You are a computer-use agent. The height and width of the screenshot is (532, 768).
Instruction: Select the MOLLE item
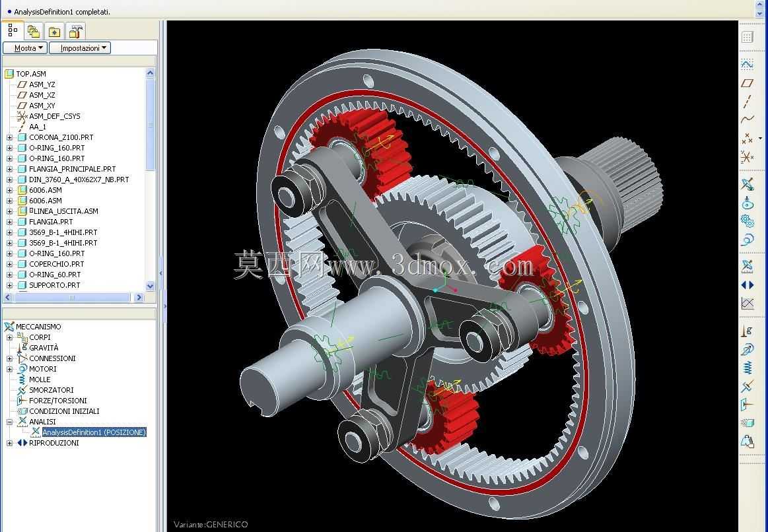tap(39, 380)
